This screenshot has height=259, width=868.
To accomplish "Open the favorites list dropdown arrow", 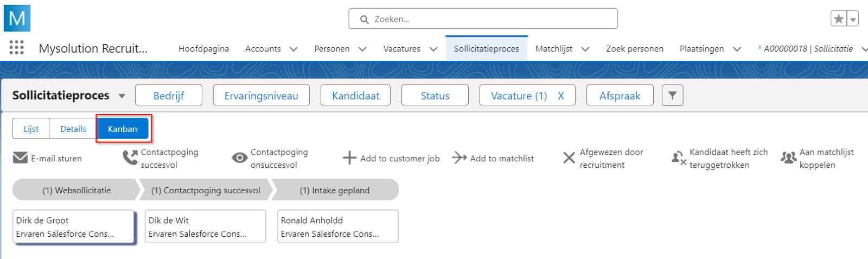I will (x=853, y=19).
